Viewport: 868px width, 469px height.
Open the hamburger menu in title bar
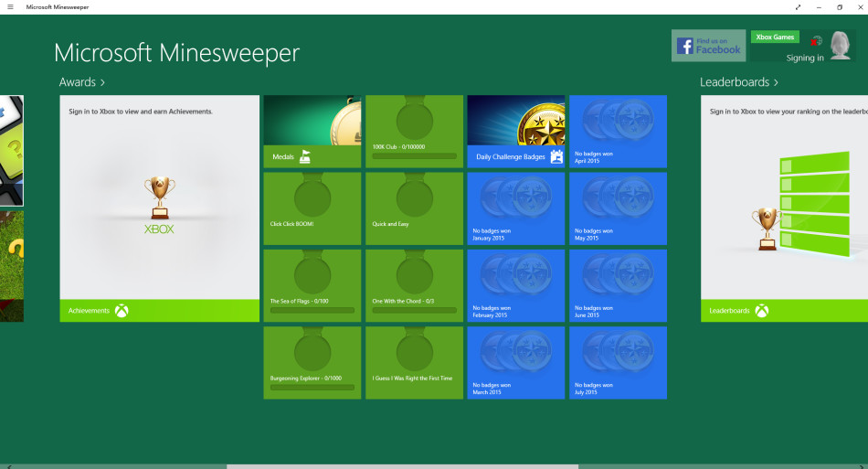[10, 7]
